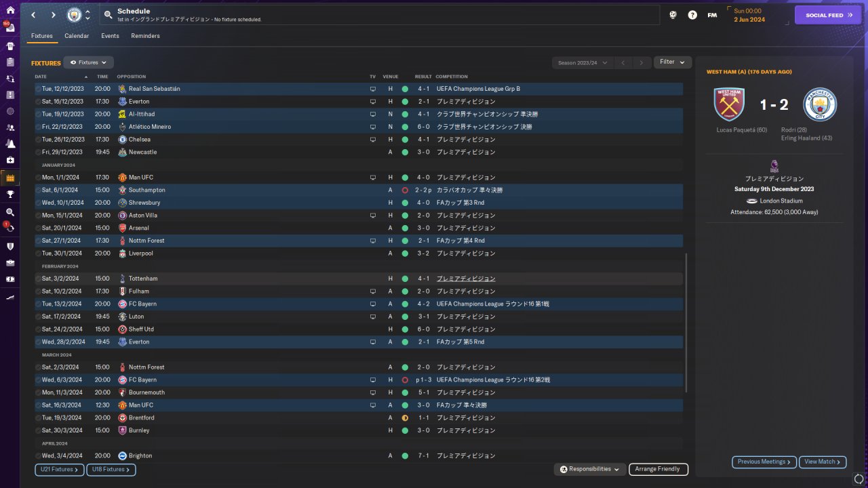This screenshot has width=868, height=488.
Task: Open Club Info shield icon in sidebar
Action: click(9, 246)
